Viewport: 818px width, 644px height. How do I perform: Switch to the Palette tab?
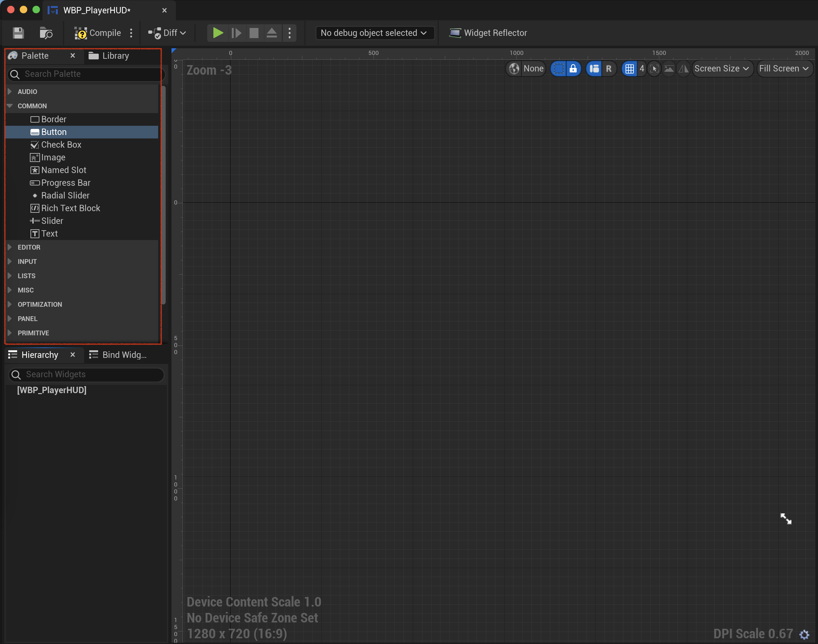(x=35, y=56)
